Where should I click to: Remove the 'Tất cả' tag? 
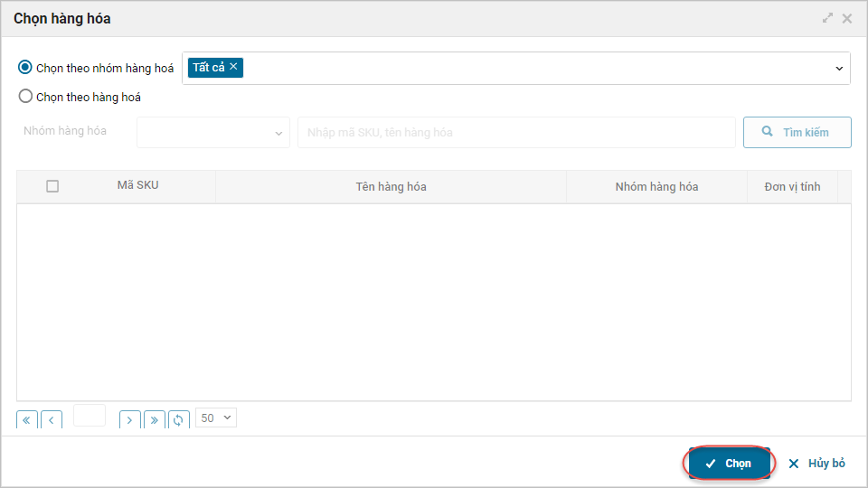[233, 66]
